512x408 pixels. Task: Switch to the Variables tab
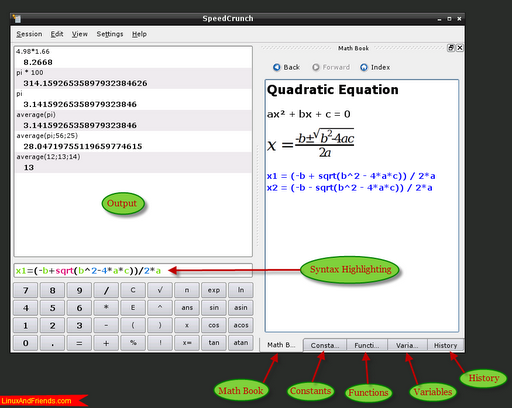407,345
